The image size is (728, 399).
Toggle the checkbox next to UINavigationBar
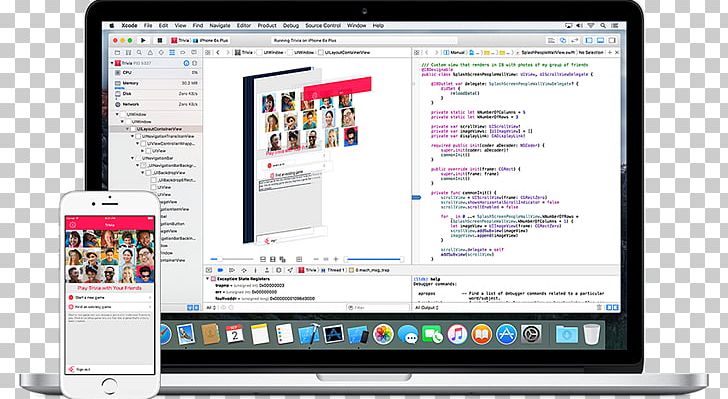138,158
